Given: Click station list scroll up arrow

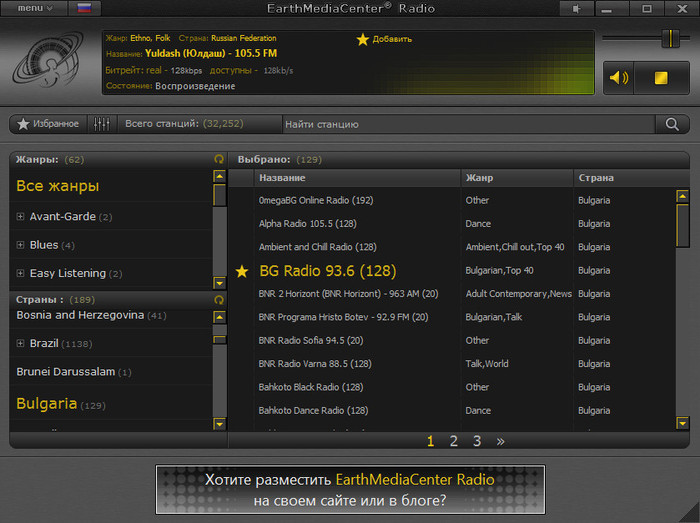Looking at the screenshot, I should 683,196.
